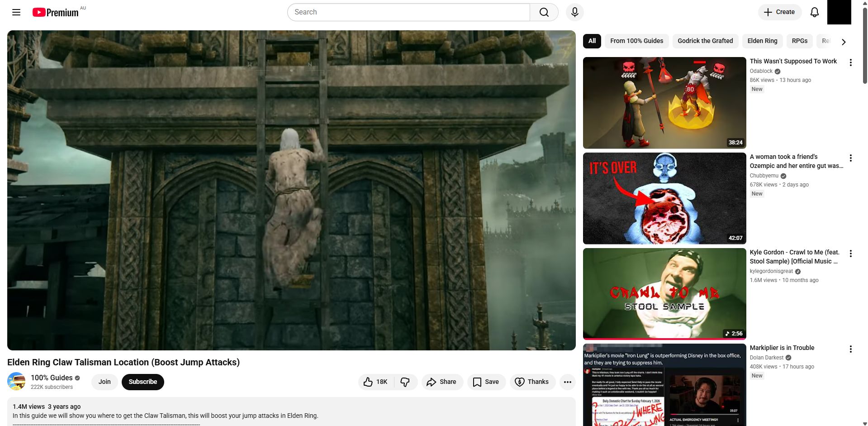The height and width of the screenshot is (426, 868).
Task: Open options menu for Markiplier is in Trouble
Action: tap(850, 349)
